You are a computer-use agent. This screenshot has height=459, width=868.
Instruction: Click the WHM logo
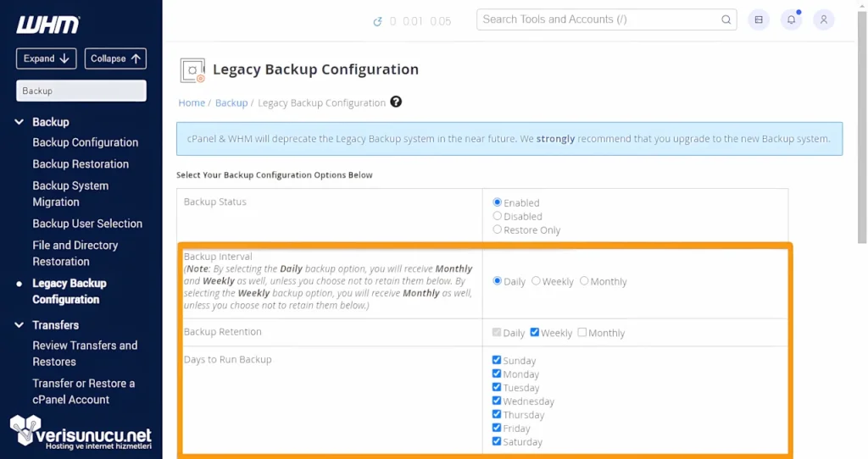pos(47,25)
